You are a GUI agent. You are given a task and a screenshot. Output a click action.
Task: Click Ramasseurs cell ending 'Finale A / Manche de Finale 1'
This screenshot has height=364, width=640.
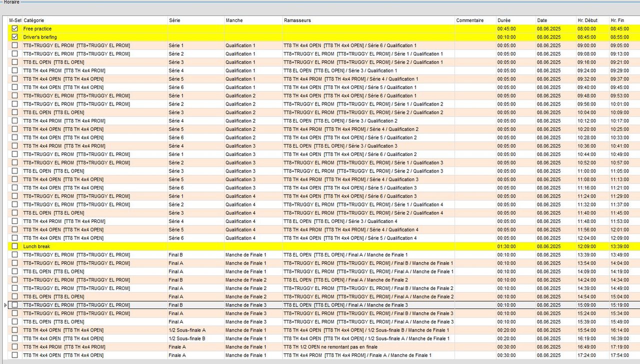click(368, 355)
